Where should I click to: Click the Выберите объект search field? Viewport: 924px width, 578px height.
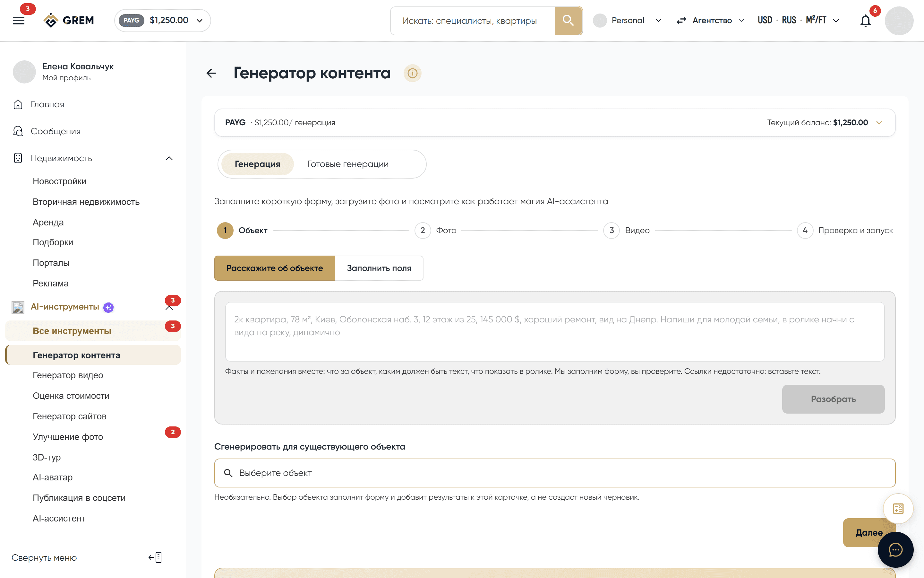555,473
